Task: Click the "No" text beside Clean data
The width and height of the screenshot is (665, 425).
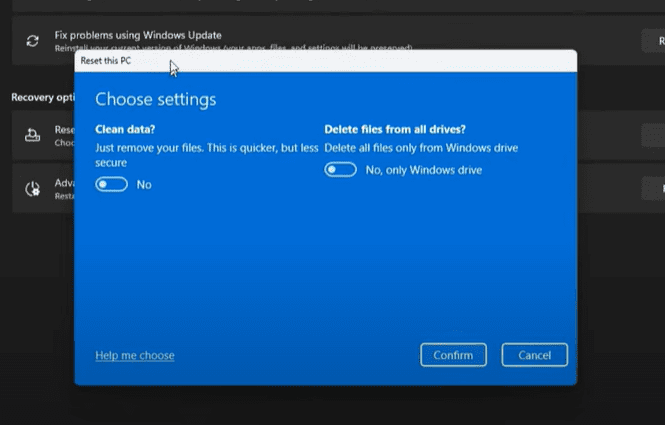Action: 144,185
